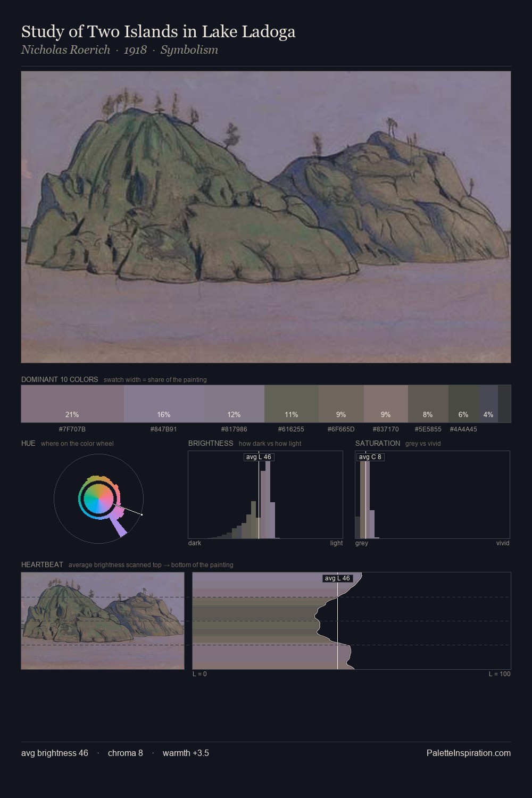Click 'avg brightness 46' in the footer
This screenshot has height=798, width=532.
coord(55,753)
